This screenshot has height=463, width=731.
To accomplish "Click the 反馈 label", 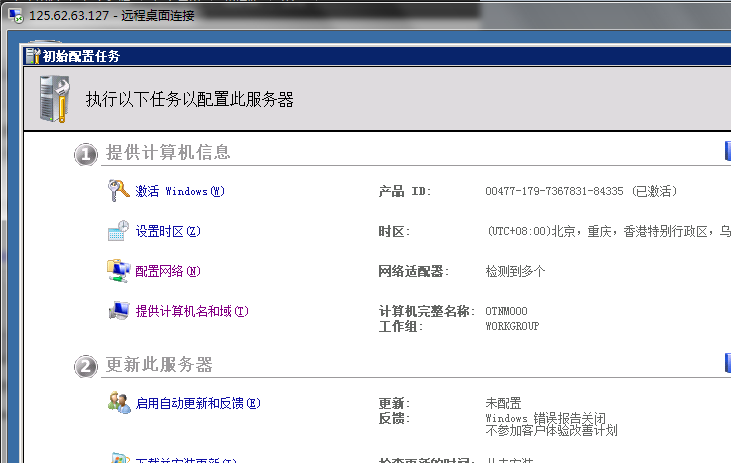I will [x=394, y=418].
